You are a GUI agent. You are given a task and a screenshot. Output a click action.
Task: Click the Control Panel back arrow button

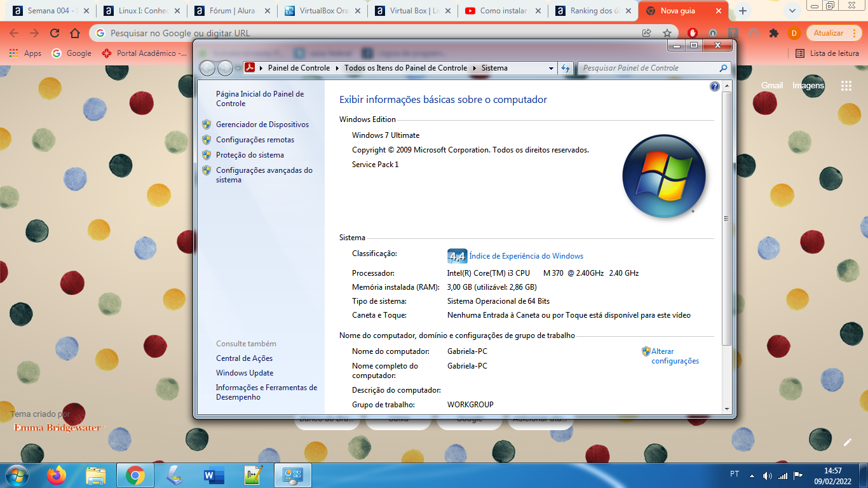click(x=207, y=68)
